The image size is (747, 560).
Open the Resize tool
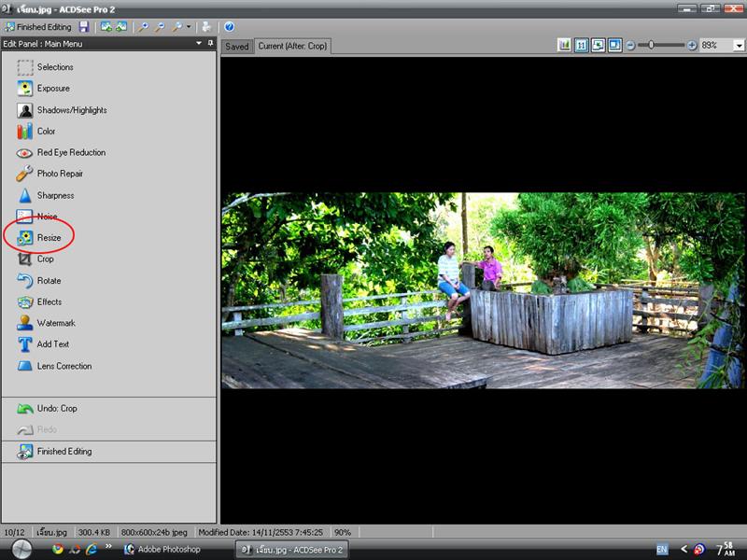[49, 238]
